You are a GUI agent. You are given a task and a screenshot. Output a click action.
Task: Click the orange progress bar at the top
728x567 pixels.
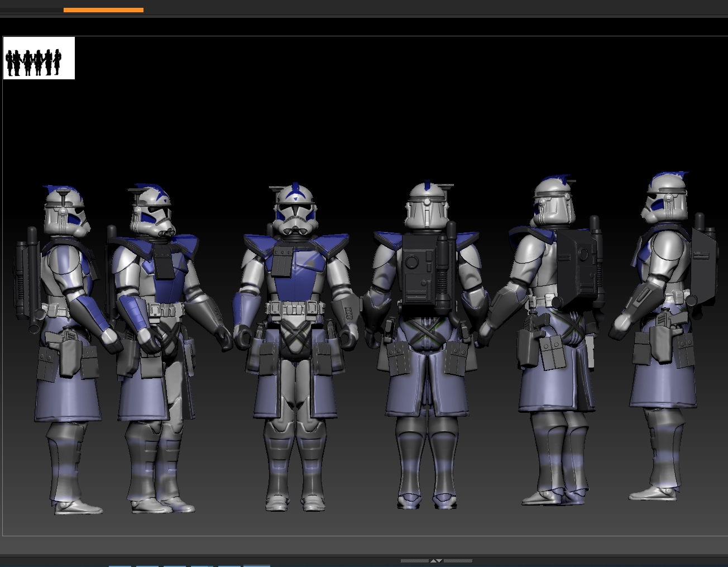[x=103, y=10]
